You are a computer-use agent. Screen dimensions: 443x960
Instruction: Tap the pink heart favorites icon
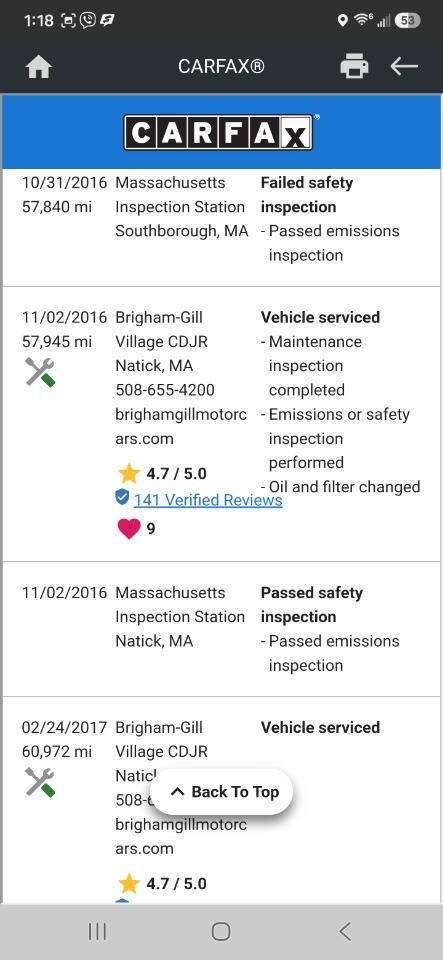coord(128,528)
